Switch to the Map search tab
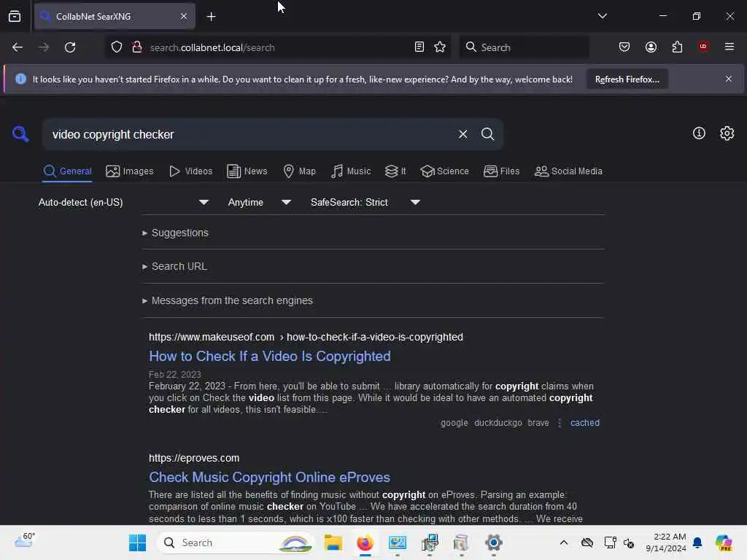This screenshot has width=747, height=560. click(299, 171)
